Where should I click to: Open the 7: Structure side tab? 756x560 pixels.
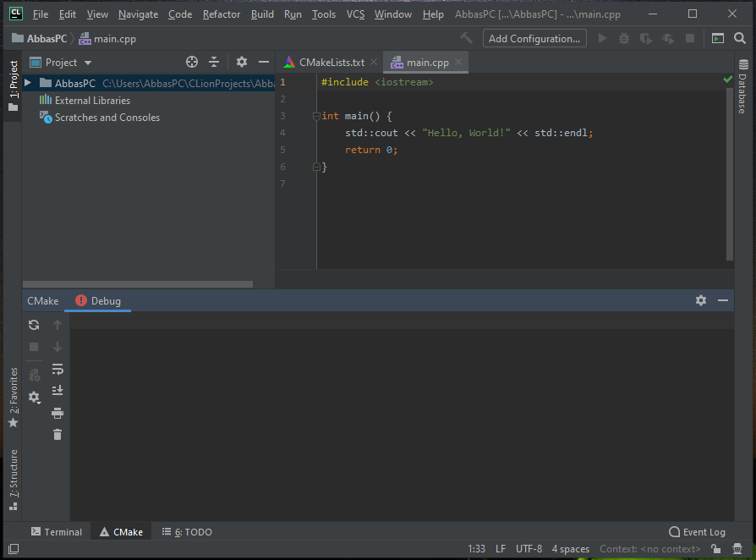13,480
